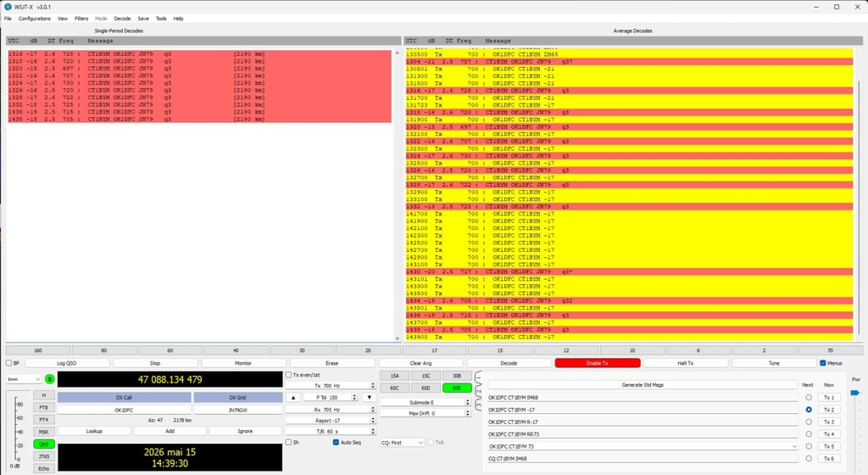Adjust the Tx 700 Hz spinner
The width and height of the screenshot is (868, 475).
point(373,385)
